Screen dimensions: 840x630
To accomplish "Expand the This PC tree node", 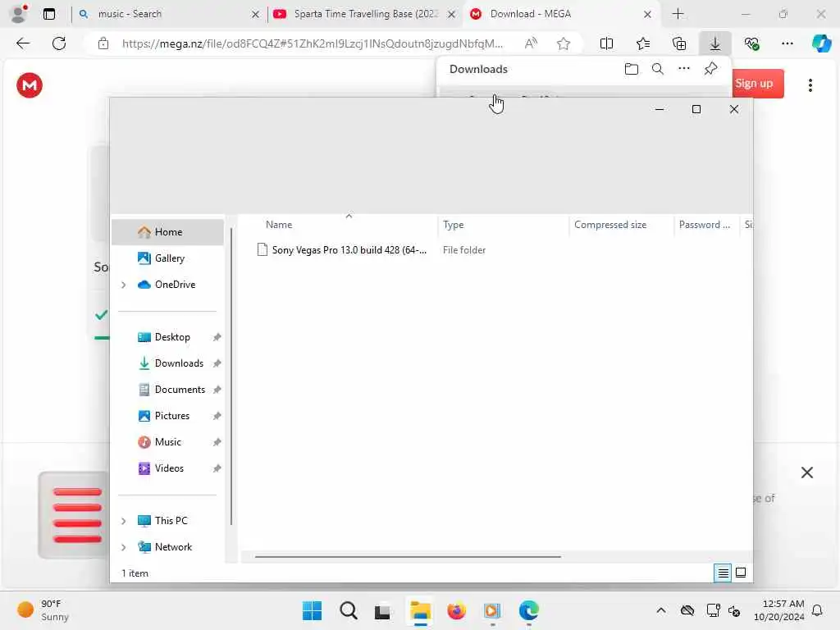I will coord(124,521).
